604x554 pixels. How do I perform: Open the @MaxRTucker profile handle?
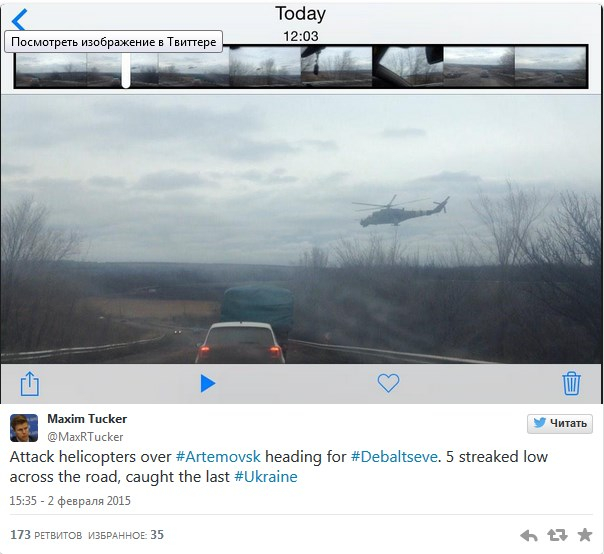[x=85, y=437]
